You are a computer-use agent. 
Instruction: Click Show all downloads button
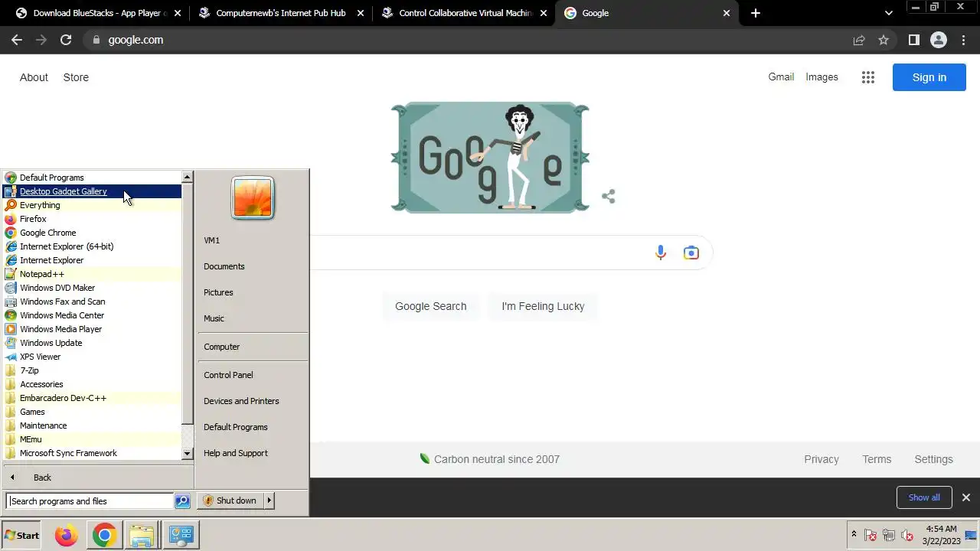click(x=924, y=497)
